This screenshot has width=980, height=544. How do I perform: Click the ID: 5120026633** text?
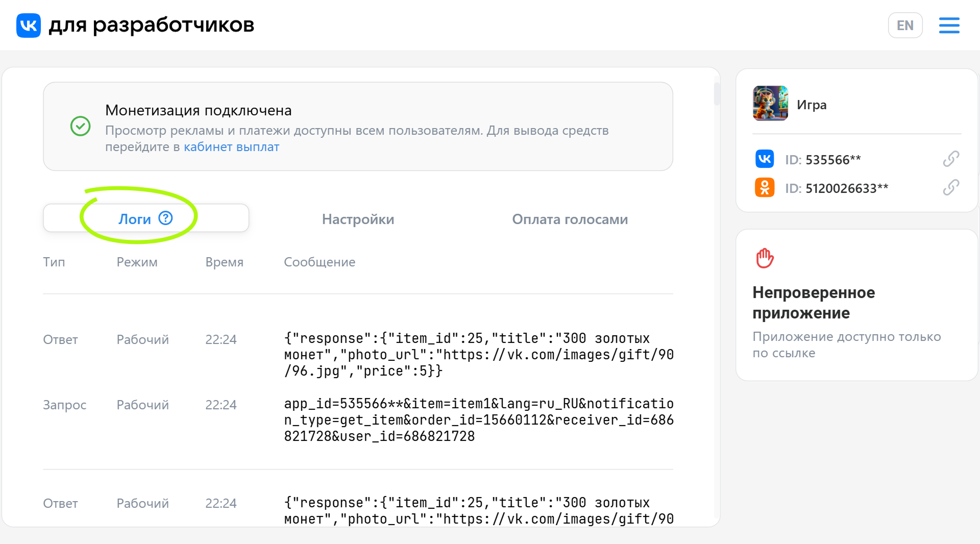pyautogui.click(x=837, y=188)
